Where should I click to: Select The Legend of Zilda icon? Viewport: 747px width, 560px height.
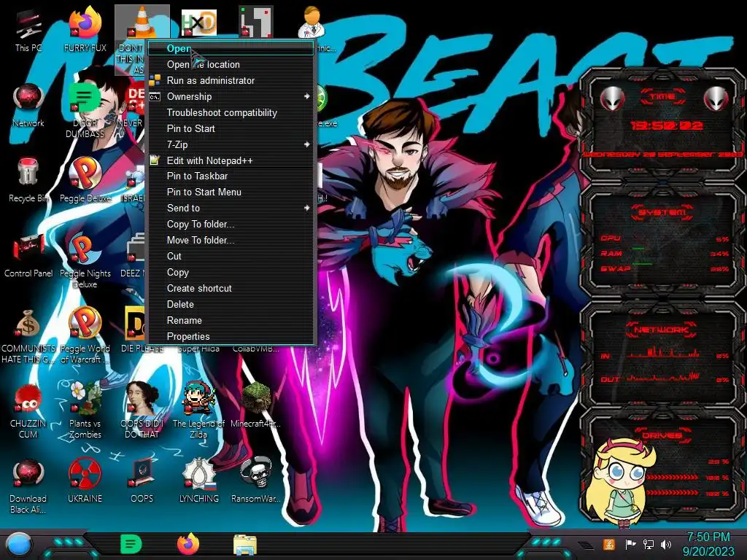click(x=198, y=411)
